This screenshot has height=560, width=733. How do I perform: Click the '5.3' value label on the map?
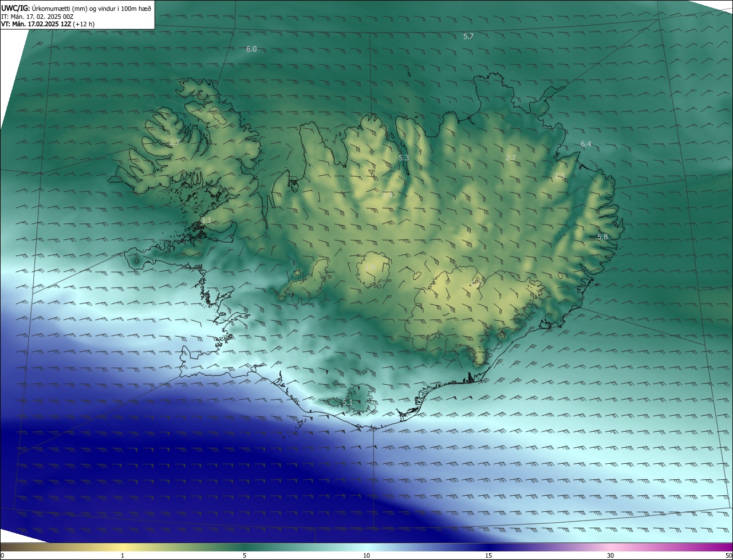[x=404, y=157]
